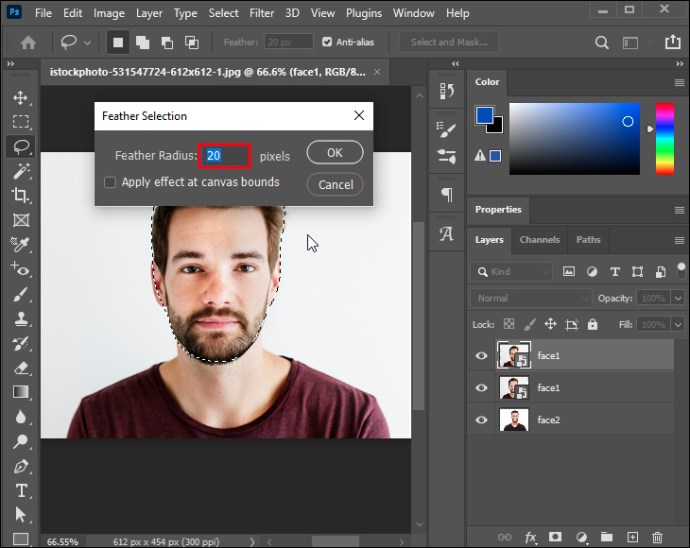
Task: Open the Fill dropdown arrow
Action: 678,325
